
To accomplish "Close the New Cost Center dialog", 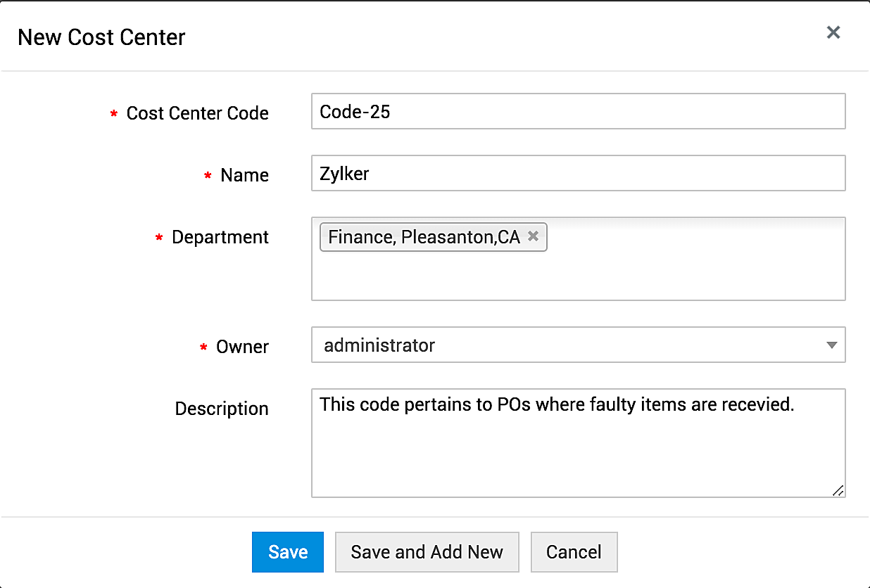I will (x=833, y=32).
